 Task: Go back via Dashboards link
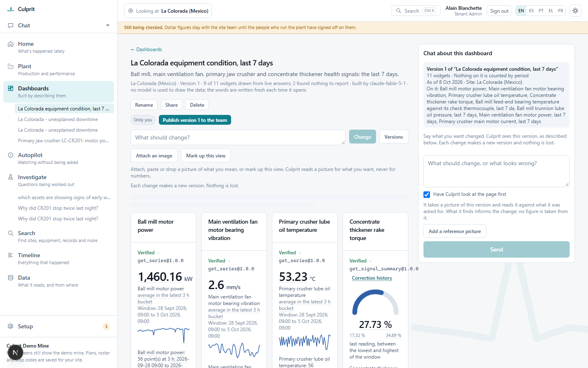146,49
